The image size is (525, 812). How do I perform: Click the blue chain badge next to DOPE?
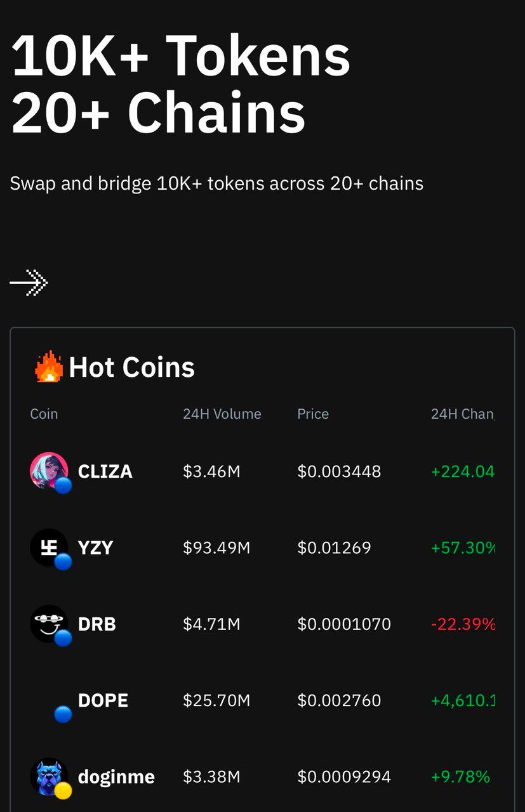pyautogui.click(x=63, y=714)
